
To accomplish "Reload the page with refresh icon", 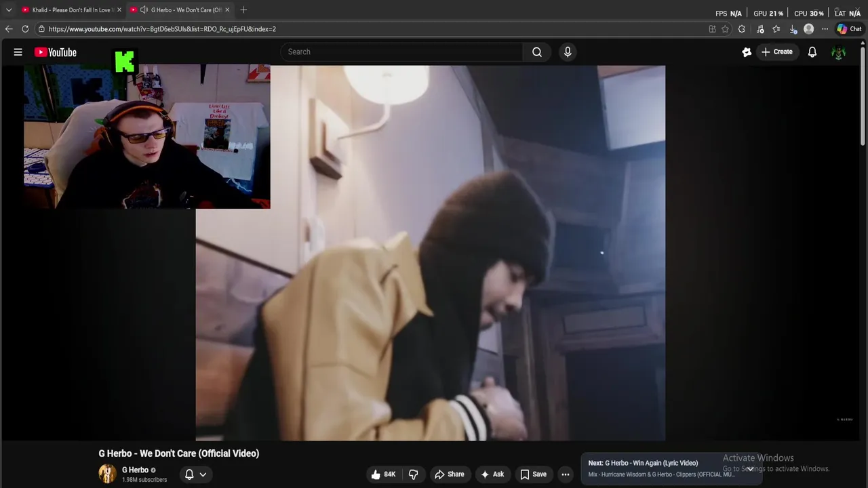I will [25, 29].
